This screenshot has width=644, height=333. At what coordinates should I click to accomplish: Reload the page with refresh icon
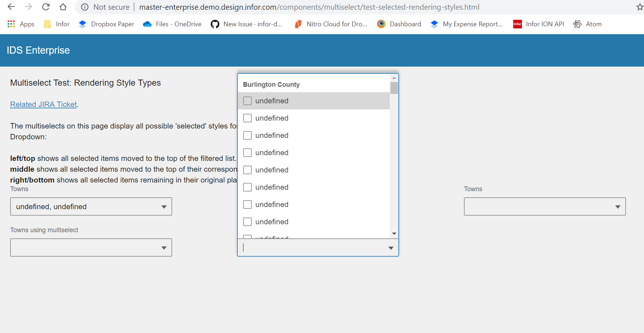coord(46,7)
